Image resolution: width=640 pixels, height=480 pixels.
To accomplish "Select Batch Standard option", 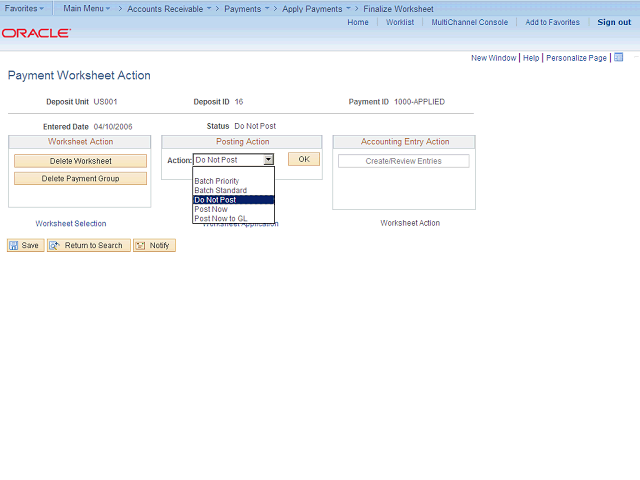I will point(233,190).
